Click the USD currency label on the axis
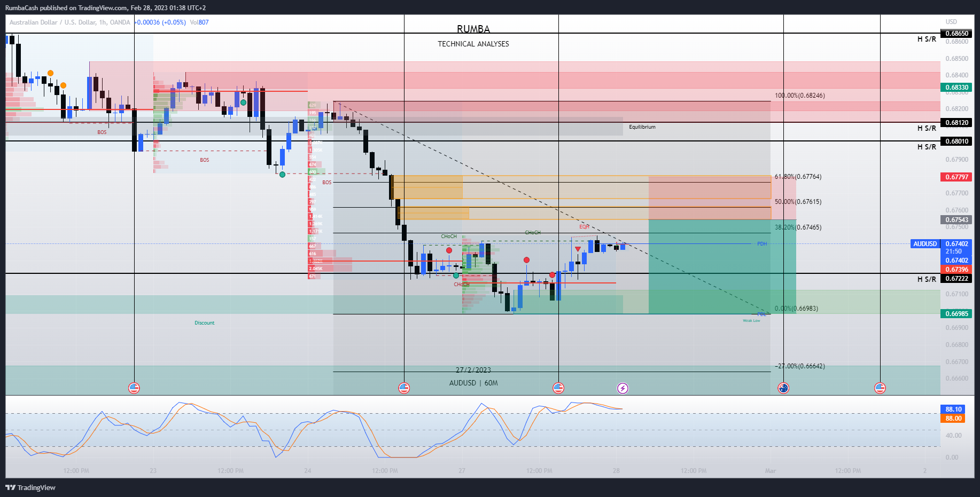This screenshot has width=980, height=497. coord(951,22)
